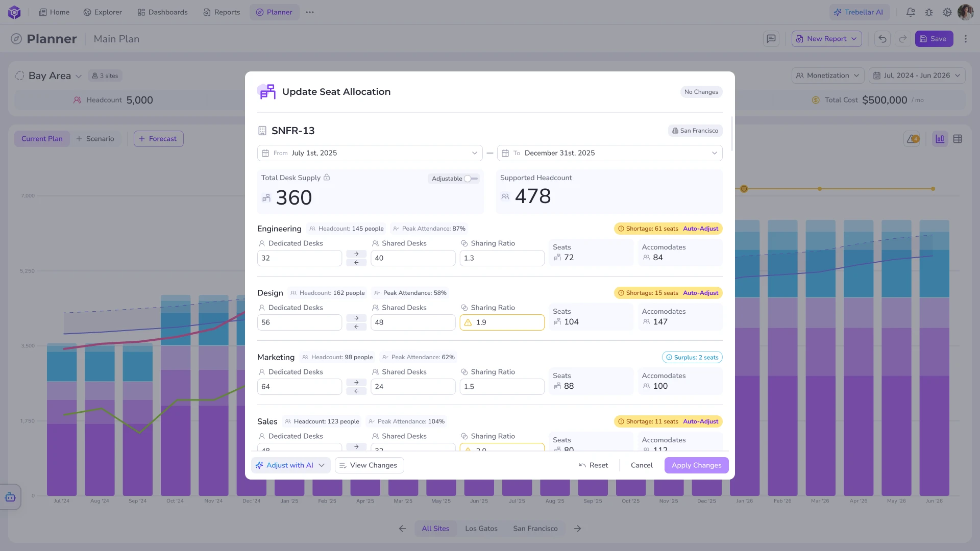Toggle the Adjustable desk supply switch
The width and height of the screenshot is (980, 551).
471,179
